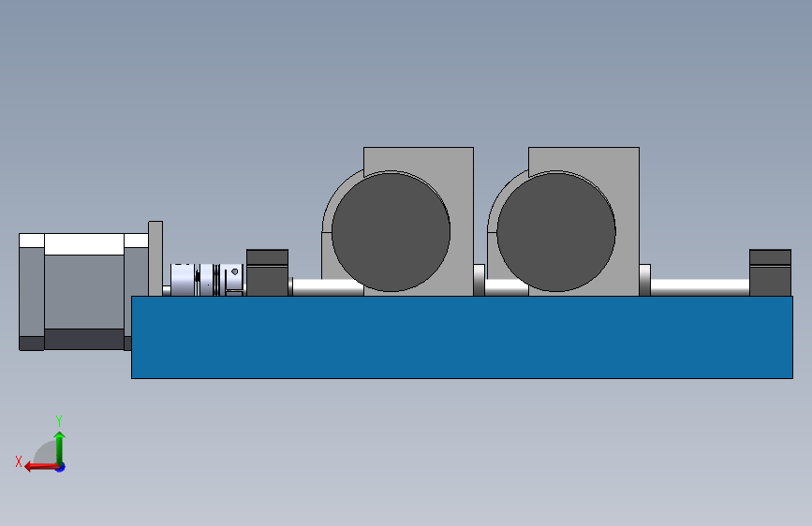Click the red X axis of the triad
This screenshot has height=526, width=812.
click(41, 467)
